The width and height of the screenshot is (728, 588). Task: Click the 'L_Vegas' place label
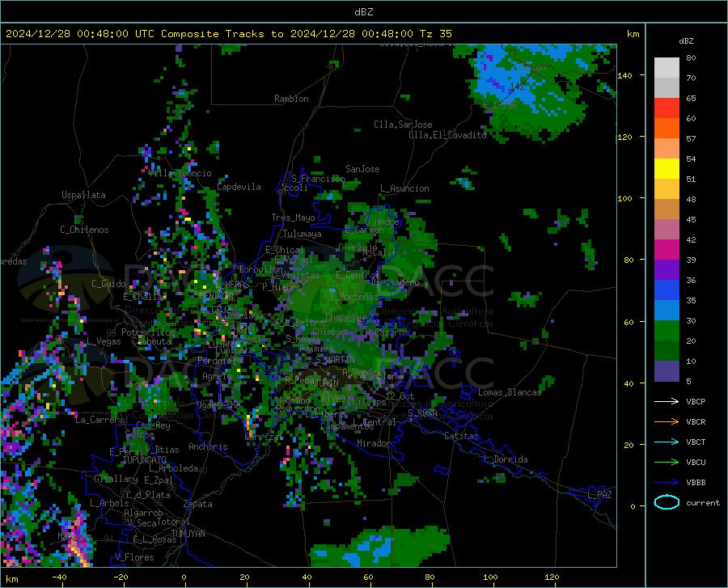[103, 341]
